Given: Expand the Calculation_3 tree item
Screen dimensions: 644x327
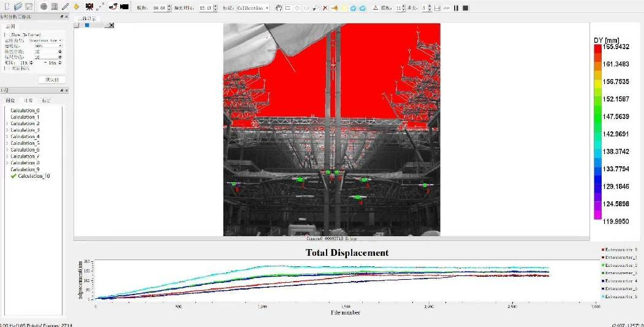Looking at the screenshot, I should pyautogui.click(x=7, y=130).
